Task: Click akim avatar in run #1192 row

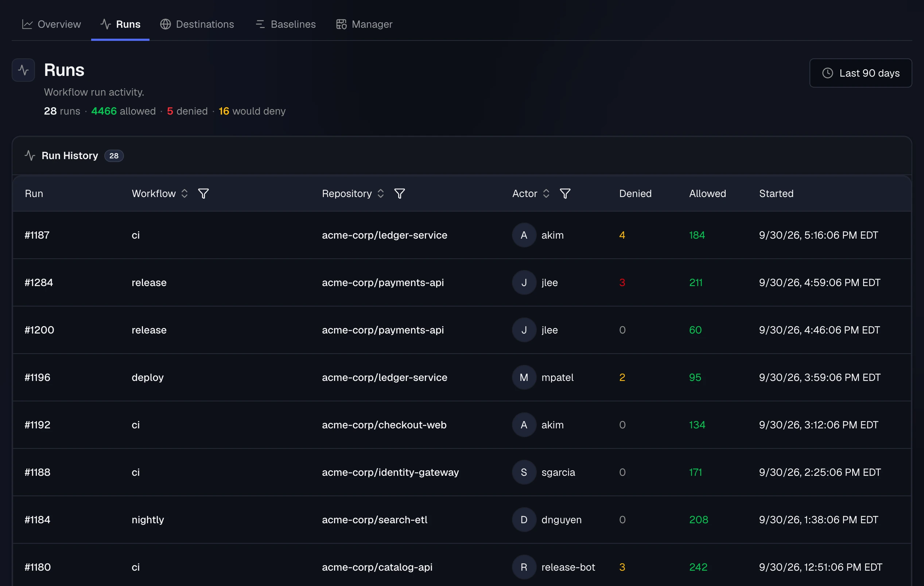Action: tap(524, 425)
